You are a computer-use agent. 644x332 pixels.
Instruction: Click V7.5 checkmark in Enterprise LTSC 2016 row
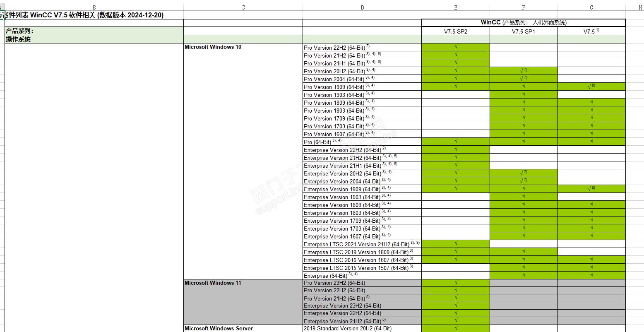tap(591, 260)
